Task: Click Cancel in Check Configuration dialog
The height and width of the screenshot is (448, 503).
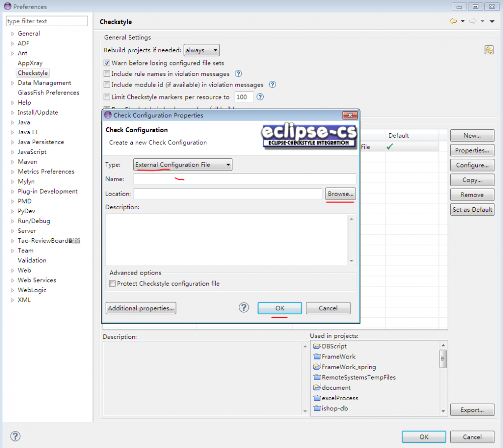Action: pos(328,308)
